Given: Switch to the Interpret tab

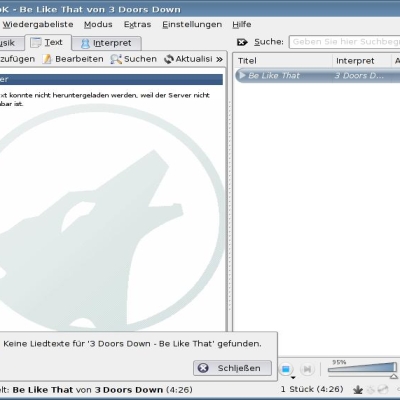Looking at the screenshot, I should [x=107, y=43].
